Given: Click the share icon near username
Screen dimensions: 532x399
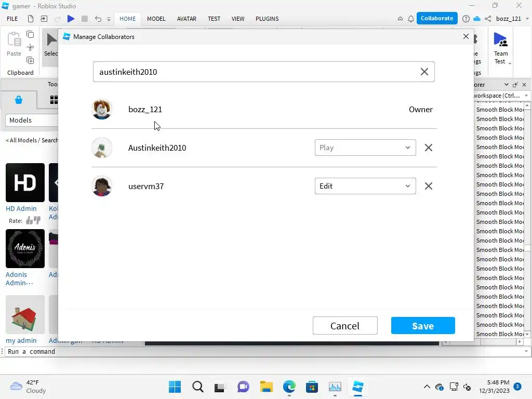Looking at the screenshot, I should coord(488,19).
